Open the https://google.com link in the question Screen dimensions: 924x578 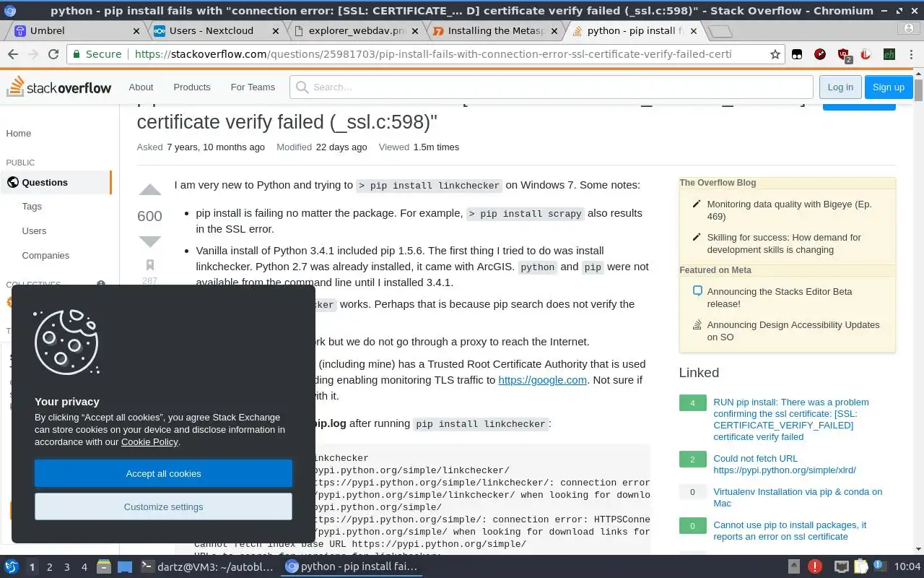point(542,379)
